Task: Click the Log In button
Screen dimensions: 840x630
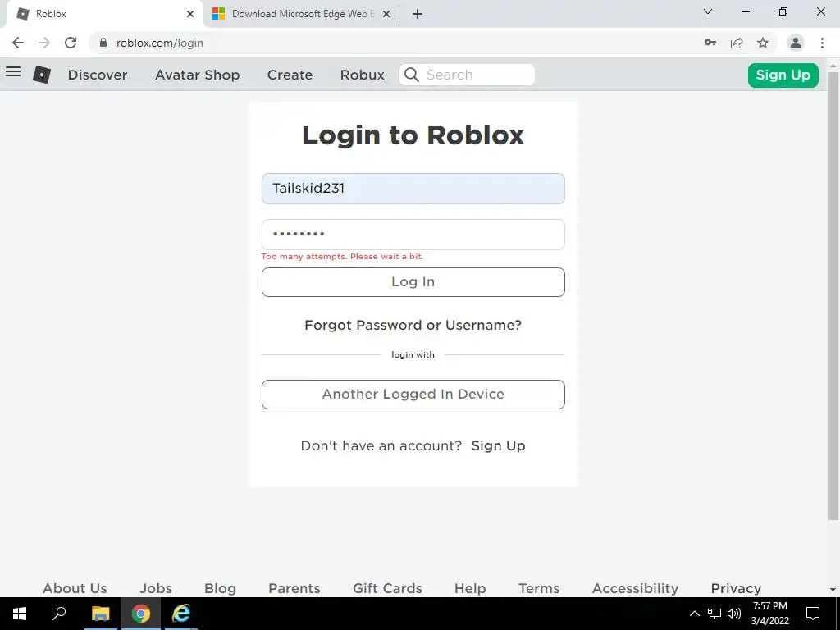Action: pos(413,282)
